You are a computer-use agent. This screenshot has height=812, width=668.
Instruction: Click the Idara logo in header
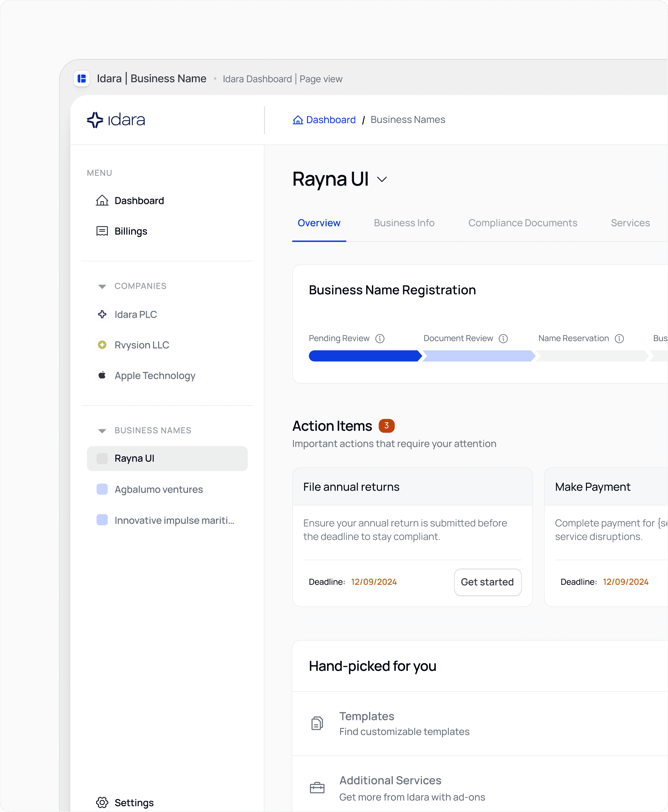[116, 120]
